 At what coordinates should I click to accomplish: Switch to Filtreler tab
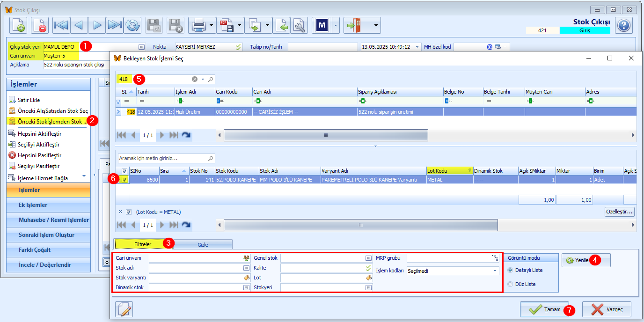(x=143, y=244)
